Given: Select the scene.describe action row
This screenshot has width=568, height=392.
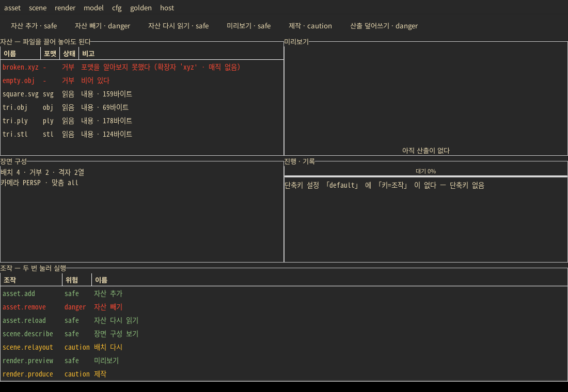Looking at the screenshot, I should click(284, 334).
